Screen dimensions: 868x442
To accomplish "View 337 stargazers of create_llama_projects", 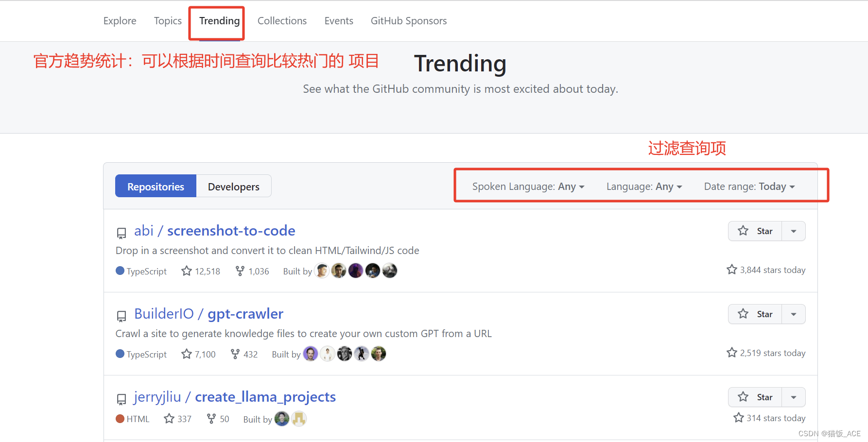I will [177, 419].
